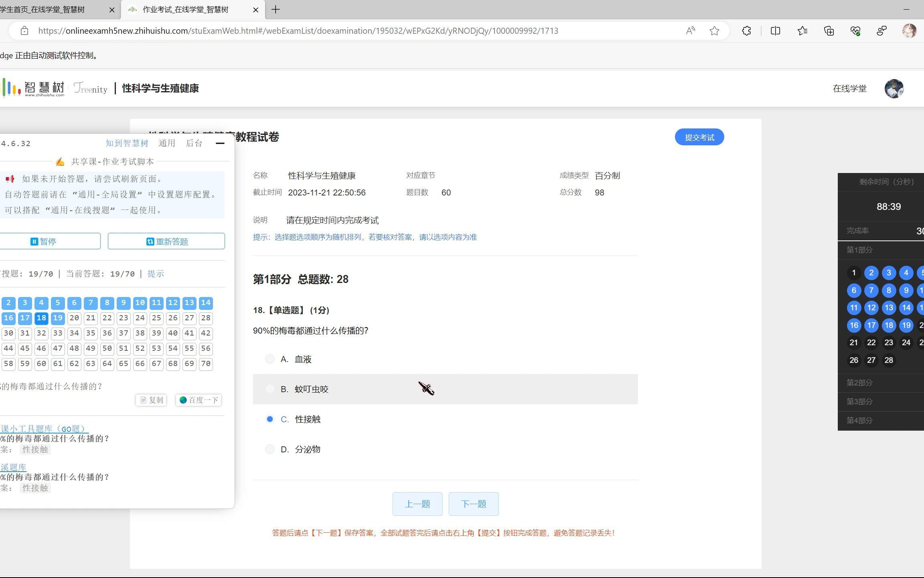Screen dimensions: 924x578
Task: Click the browser profile avatar
Action: 909,31
